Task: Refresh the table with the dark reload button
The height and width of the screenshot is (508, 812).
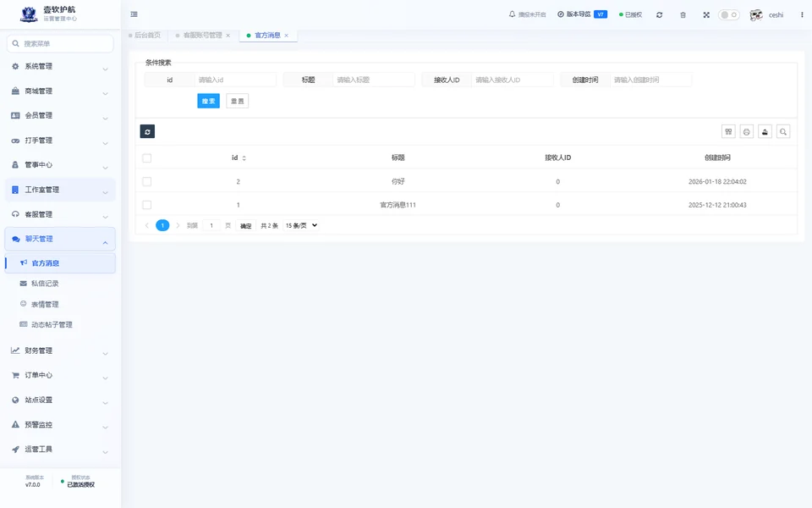Action: coord(147,132)
